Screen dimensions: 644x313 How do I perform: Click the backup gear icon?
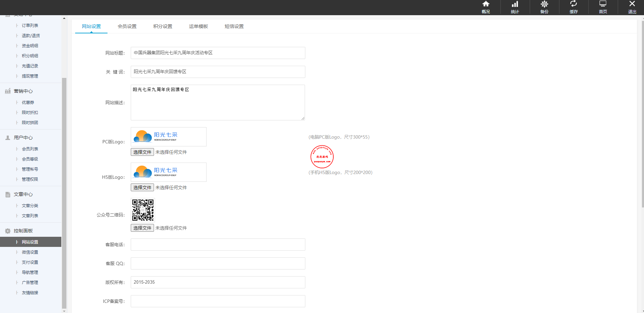pyautogui.click(x=544, y=4)
